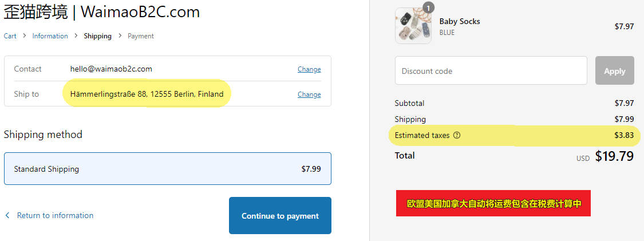Click the Baby Socks product name
Viewport: 644px width, 241px height.
pyautogui.click(x=460, y=21)
